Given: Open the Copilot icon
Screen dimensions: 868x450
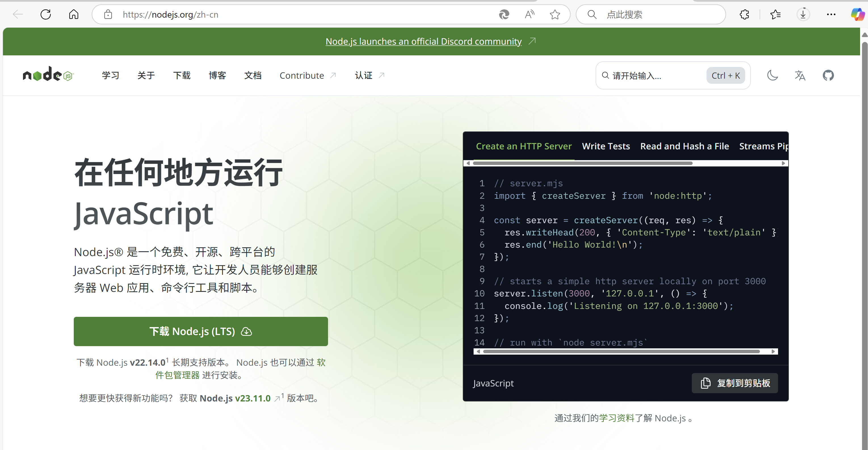Looking at the screenshot, I should [x=858, y=14].
